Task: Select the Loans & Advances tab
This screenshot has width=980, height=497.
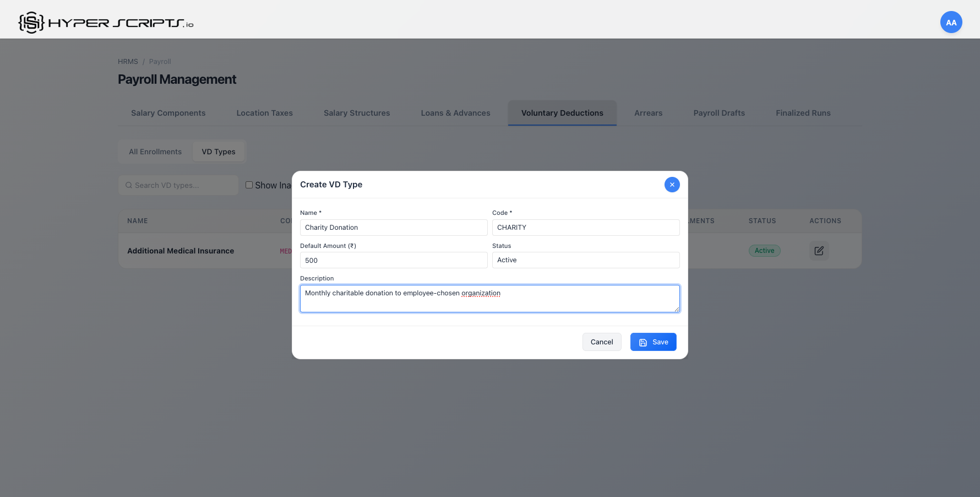Action: coord(455,113)
